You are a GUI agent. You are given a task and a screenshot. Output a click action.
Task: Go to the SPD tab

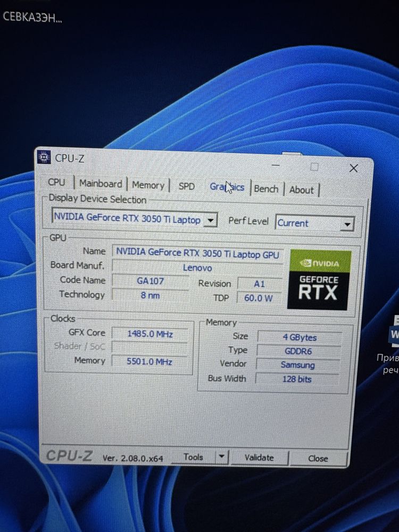187,186
